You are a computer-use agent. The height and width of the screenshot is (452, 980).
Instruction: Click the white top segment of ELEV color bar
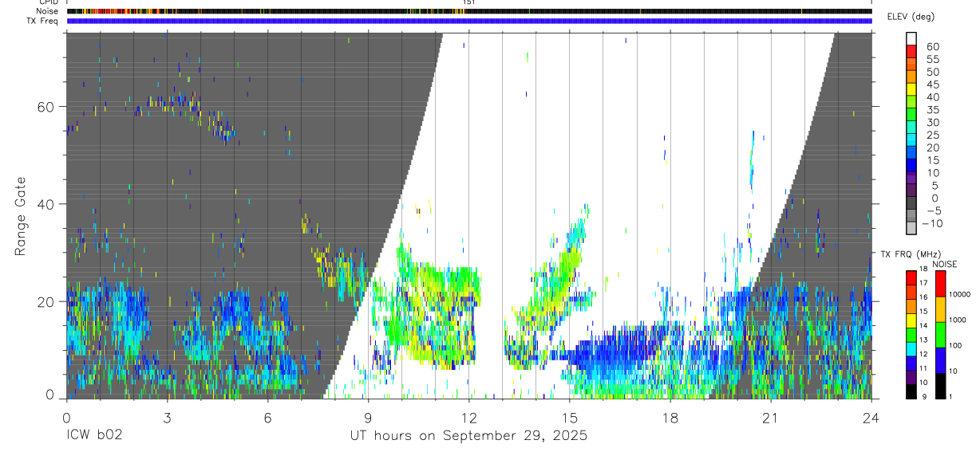click(x=911, y=38)
